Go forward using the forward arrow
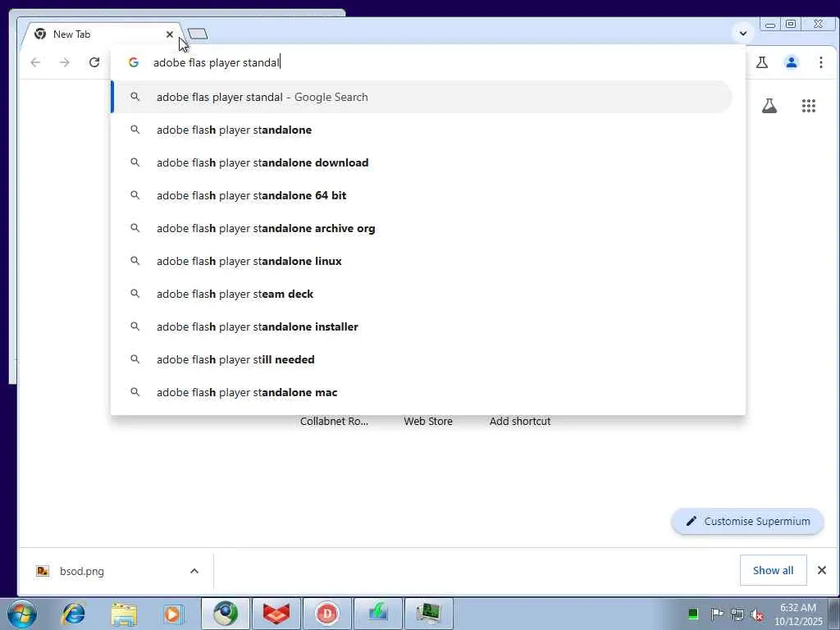Viewport: 840px width, 630px height. tap(65, 62)
